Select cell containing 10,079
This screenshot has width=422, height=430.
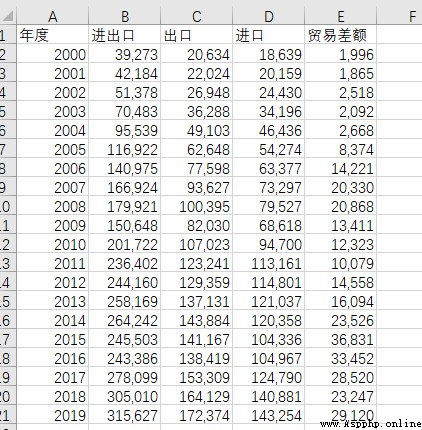pos(341,263)
